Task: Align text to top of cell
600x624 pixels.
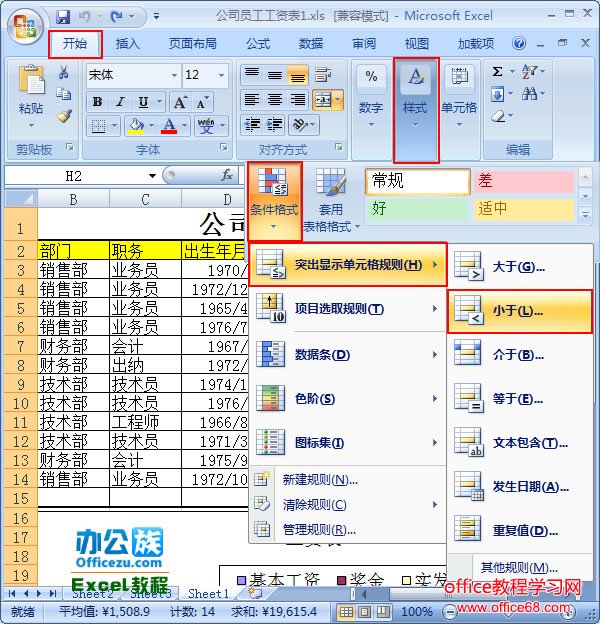Action: pyautogui.click(x=252, y=74)
